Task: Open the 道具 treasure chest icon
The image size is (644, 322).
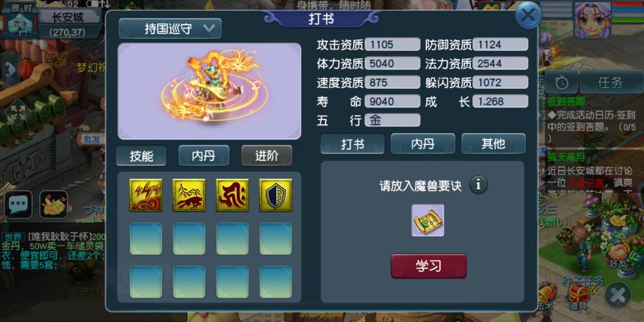Action: [x=578, y=296]
